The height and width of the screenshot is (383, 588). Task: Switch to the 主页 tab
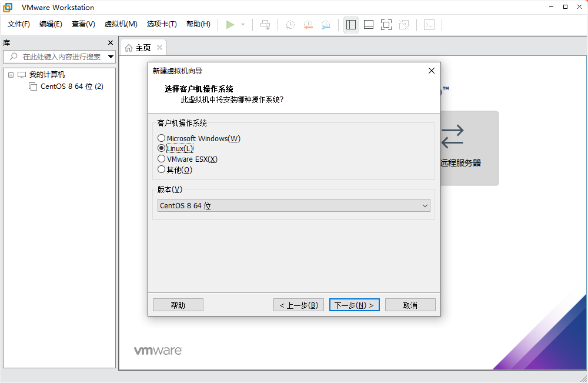pos(143,48)
